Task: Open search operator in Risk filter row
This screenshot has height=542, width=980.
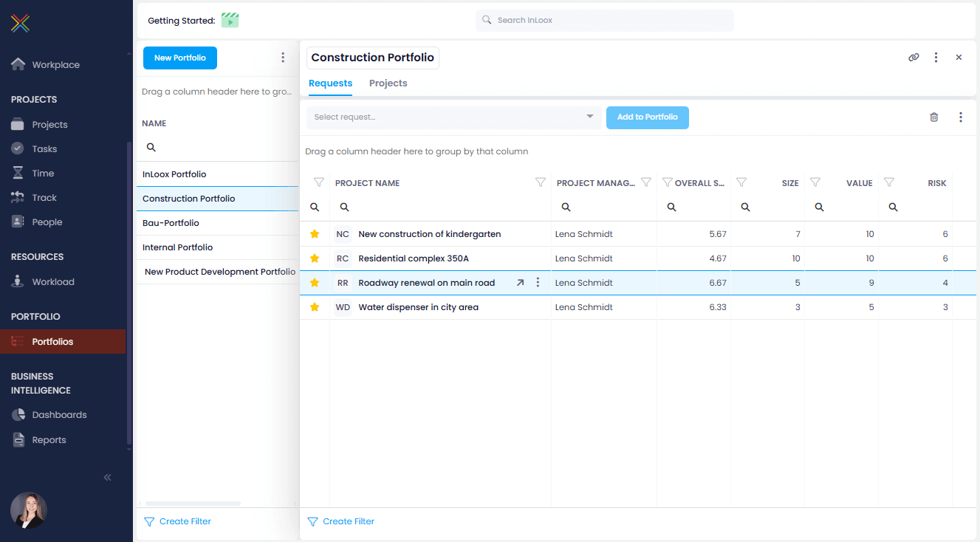Action: (x=893, y=207)
